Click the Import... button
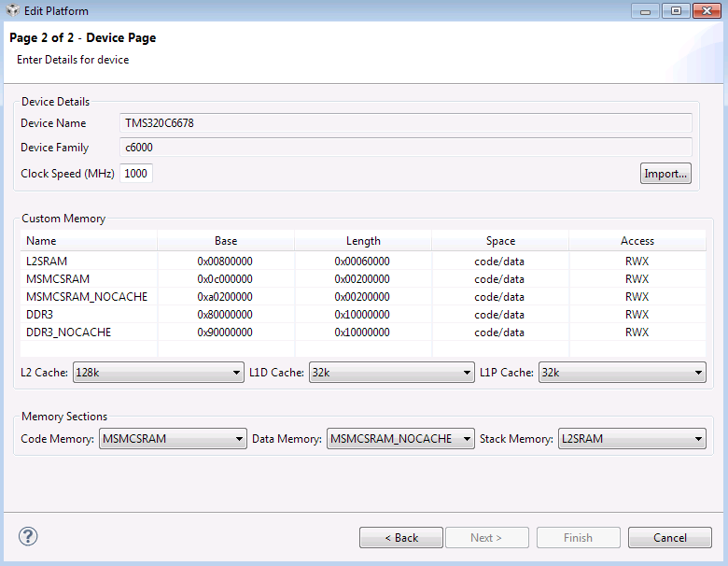728x566 pixels. tap(665, 174)
